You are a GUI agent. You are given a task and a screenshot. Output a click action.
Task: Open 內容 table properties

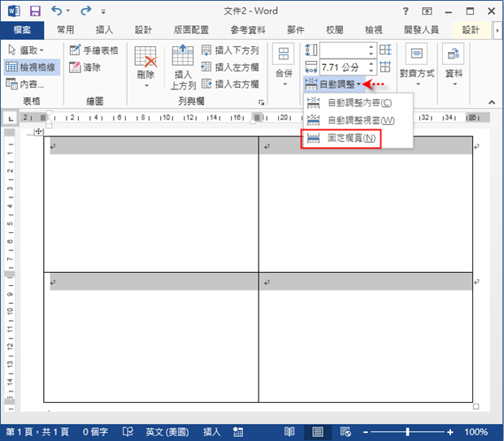click(25, 84)
